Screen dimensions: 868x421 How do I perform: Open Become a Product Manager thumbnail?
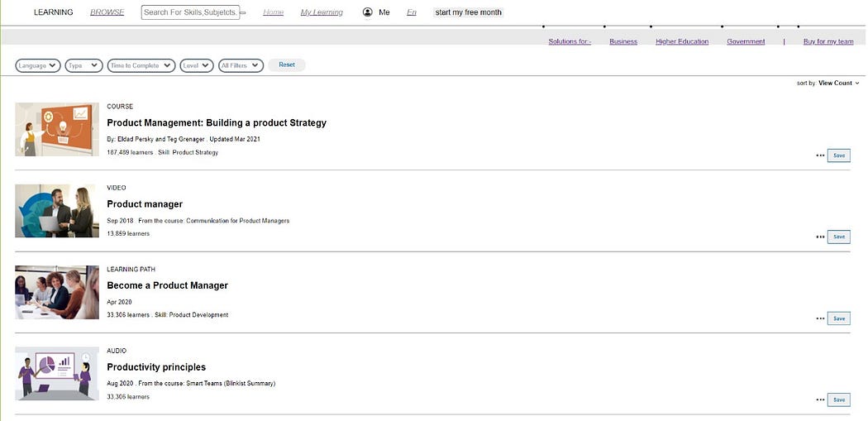coord(57,293)
